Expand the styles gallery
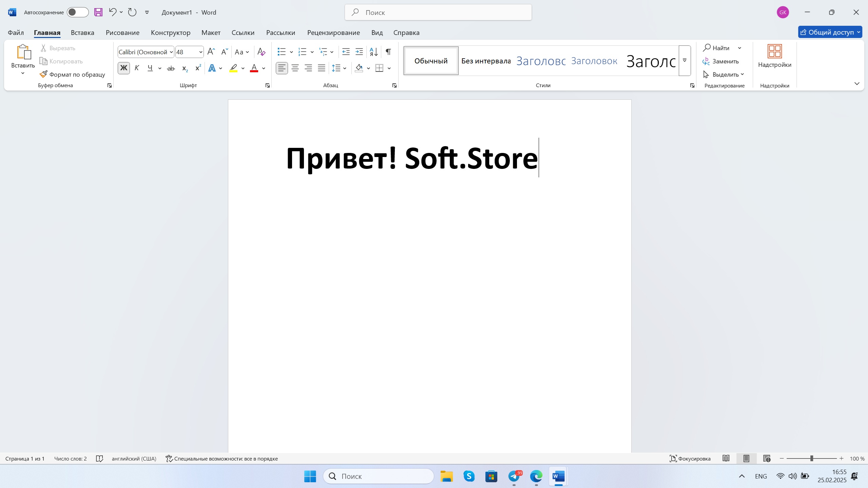 (x=684, y=61)
